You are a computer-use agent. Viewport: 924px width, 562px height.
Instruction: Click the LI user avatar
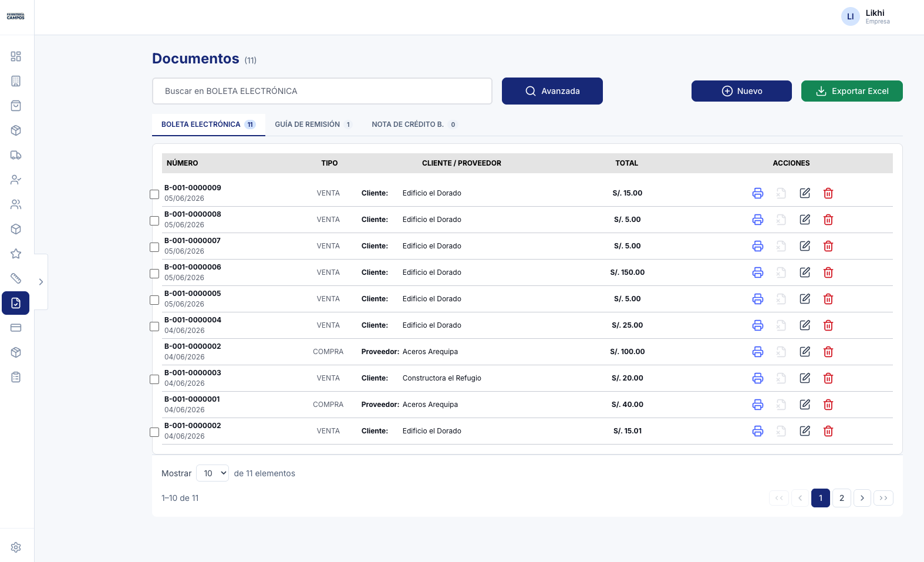tap(850, 16)
